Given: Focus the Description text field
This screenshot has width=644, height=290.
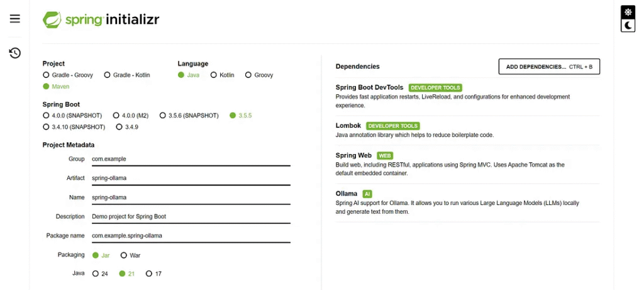Looking at the screenshot, I should [191, 216].
